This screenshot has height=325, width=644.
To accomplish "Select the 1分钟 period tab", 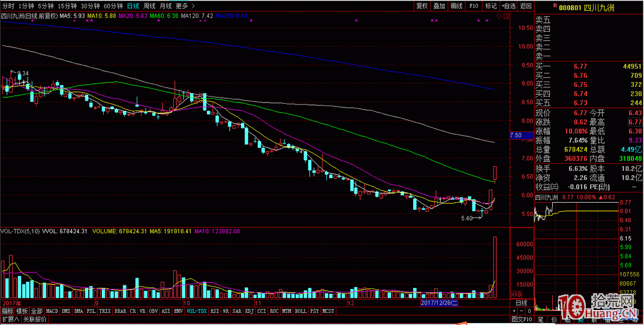I will tap(25, 6).
